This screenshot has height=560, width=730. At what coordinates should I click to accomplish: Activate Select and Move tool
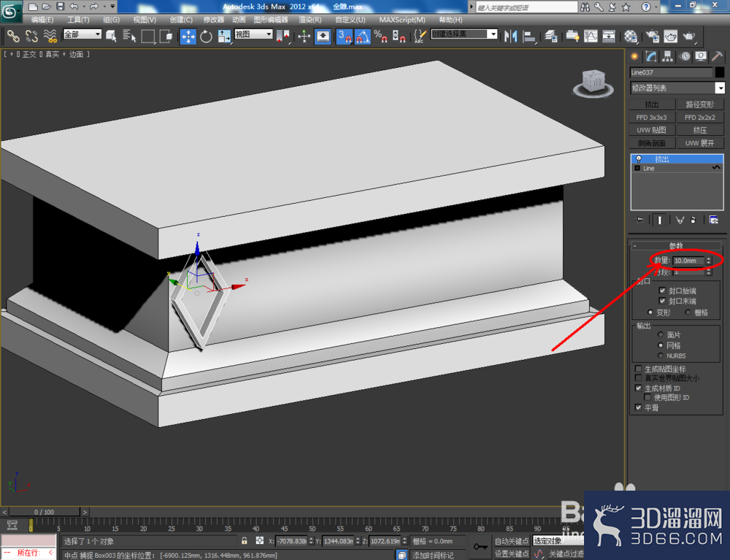[188, 36]
